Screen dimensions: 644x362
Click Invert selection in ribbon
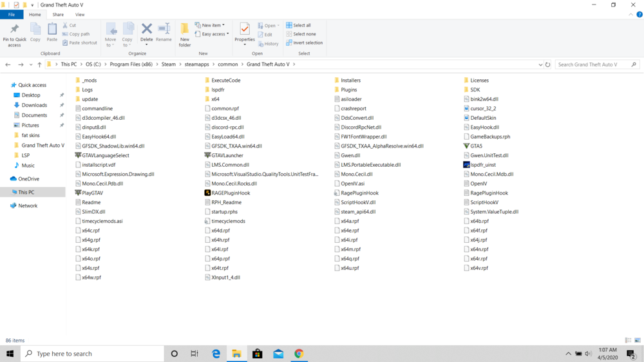click(x=305, y=43)
